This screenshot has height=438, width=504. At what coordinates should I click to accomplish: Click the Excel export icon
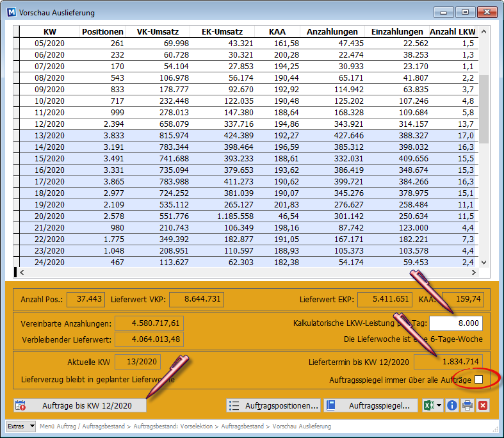point(429,405)
